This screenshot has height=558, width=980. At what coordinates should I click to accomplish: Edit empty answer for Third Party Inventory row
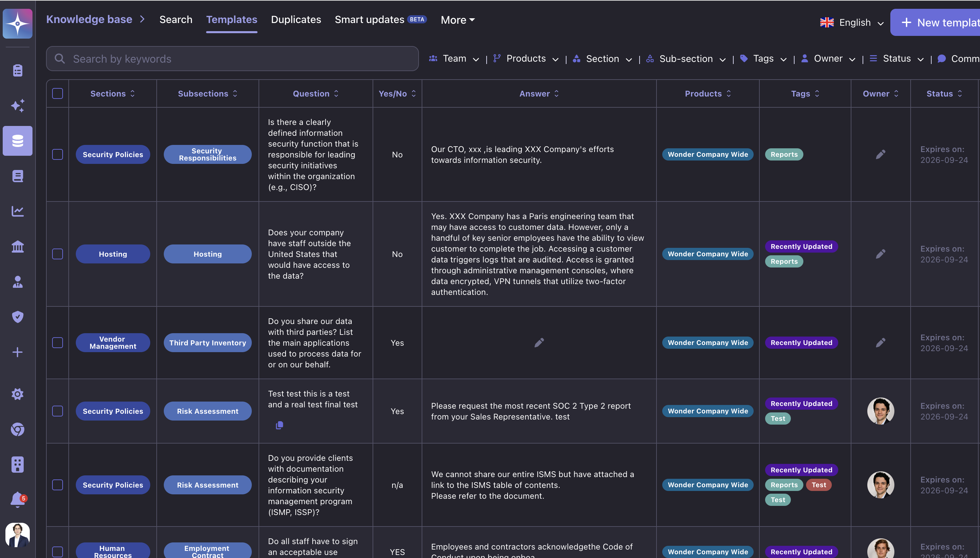(x=539, y=343)
